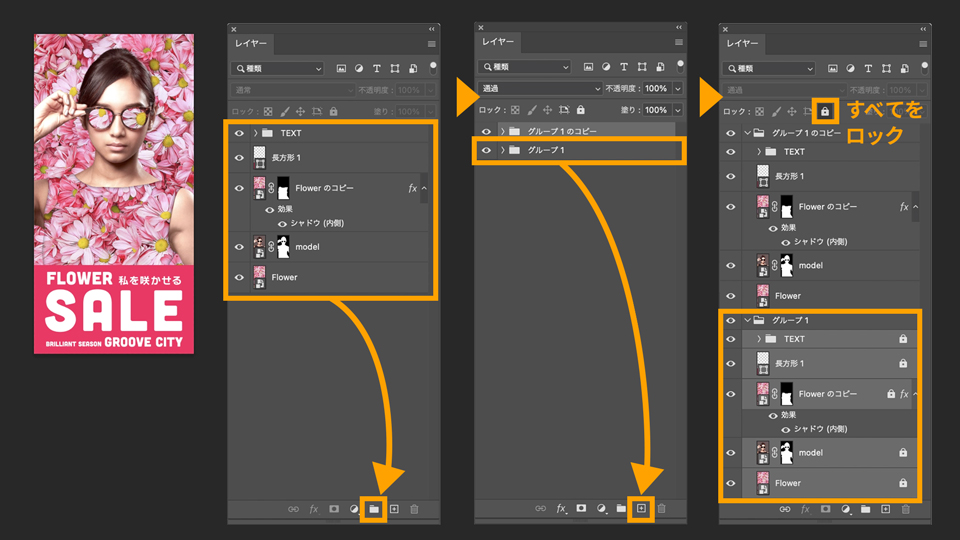960x540 pixels.
Task: Open opacity dropdown arrow in middle panel
Action: [678, 89]
